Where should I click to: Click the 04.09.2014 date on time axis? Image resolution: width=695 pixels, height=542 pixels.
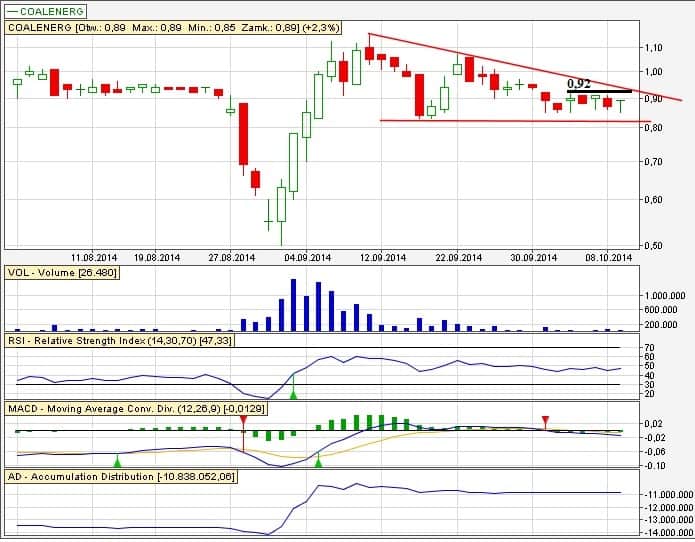coord(308,256)
